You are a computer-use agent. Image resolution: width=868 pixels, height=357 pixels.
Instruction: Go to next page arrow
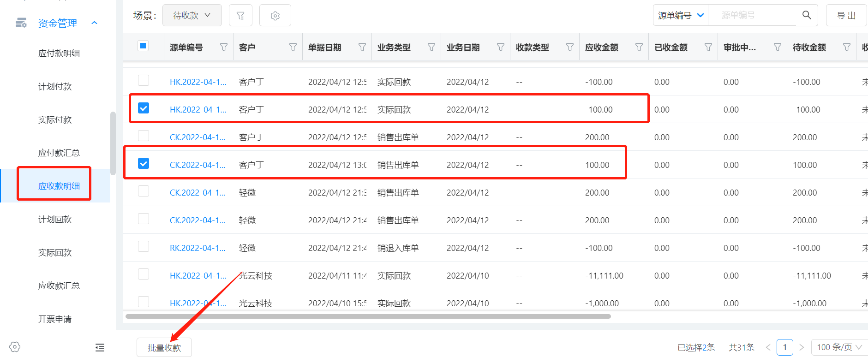(802, 347)
